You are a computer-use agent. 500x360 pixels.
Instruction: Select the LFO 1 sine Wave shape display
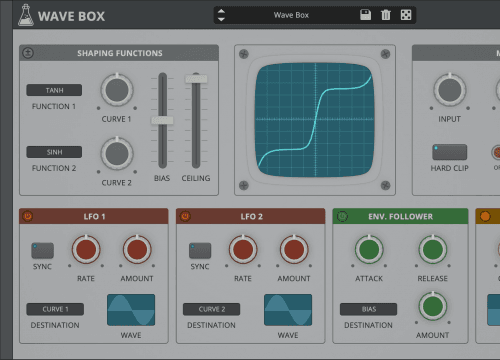131,310
